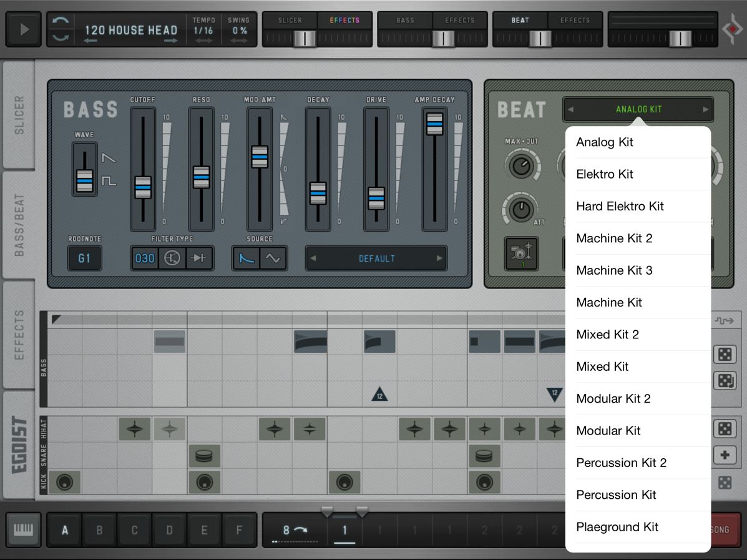This screenshot has width=747, height=560.
Task: Open the bass DEFAULT preset dropdown
Action: tap(376, 258)
